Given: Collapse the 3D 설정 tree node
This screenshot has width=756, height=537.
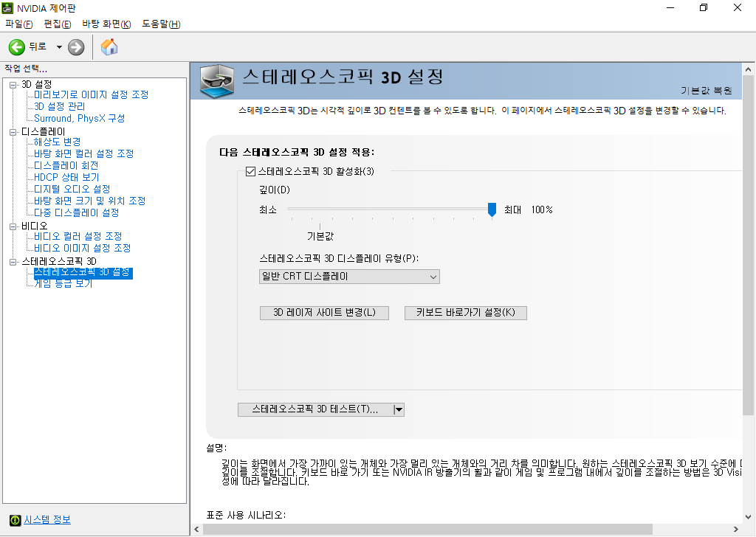Looking at the screenshot, I should point(13,85).
